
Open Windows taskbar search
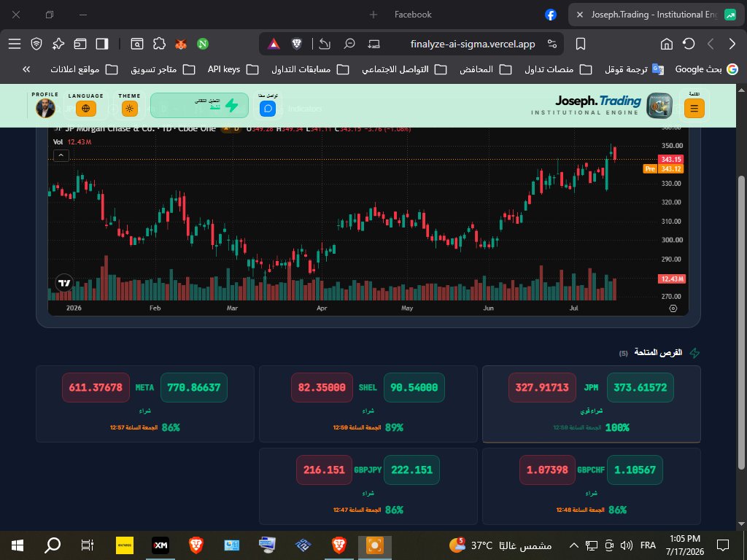tap(53, 545)
